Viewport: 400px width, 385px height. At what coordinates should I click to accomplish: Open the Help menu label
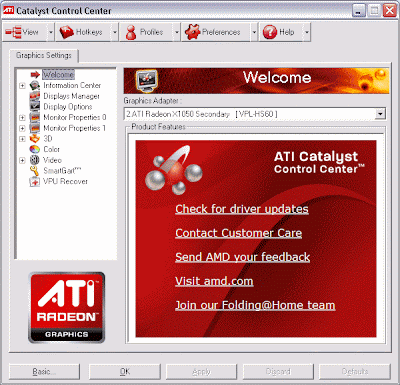coord(287,32)
